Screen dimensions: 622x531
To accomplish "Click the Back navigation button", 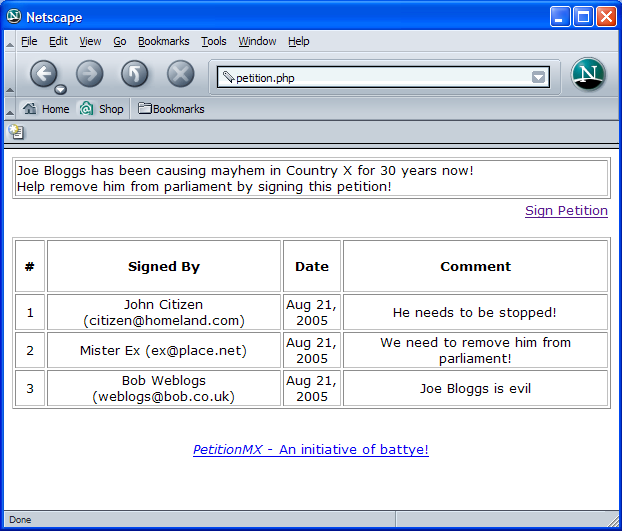I will coord(42,73).
